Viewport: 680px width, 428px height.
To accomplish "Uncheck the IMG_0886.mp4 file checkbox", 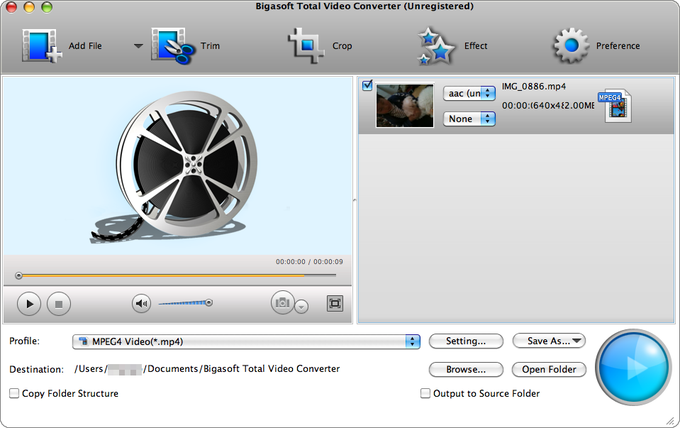I will (x=367, y=85).
